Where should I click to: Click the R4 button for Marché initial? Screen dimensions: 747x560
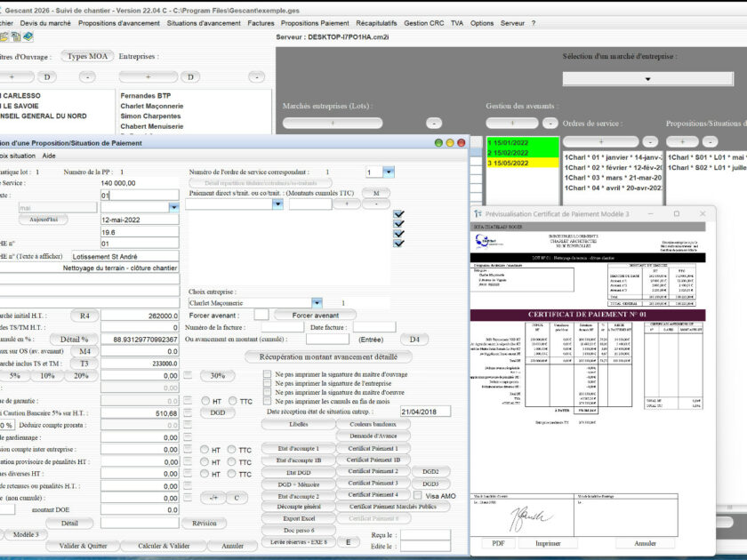[x=84, y=316]
